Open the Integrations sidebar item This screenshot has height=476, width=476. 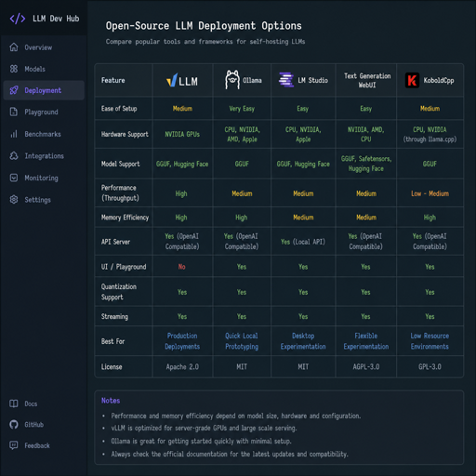[x=44, y=155]
